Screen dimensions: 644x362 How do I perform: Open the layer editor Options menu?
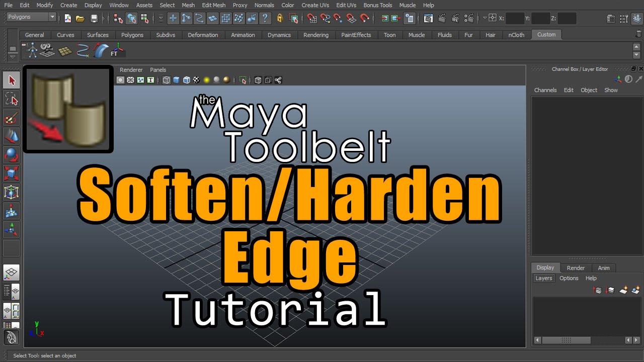tap(569, 278)
